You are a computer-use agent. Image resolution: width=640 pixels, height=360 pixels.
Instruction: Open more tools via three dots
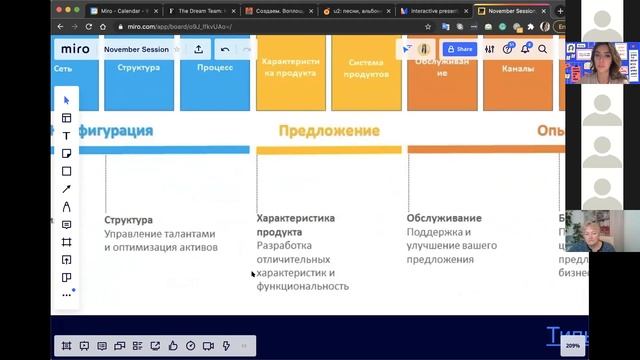[x=67, y=295]
